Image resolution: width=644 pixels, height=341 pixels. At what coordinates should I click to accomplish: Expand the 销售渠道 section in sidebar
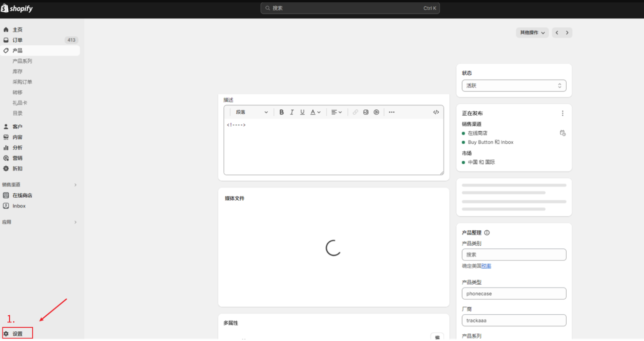(75, 185)
